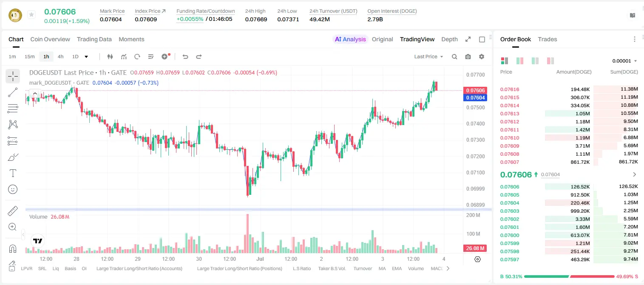Take a chart snapshot with the camera icon
Image resolution: width=644 pixels, height=285 pixels.
(468, 57)
